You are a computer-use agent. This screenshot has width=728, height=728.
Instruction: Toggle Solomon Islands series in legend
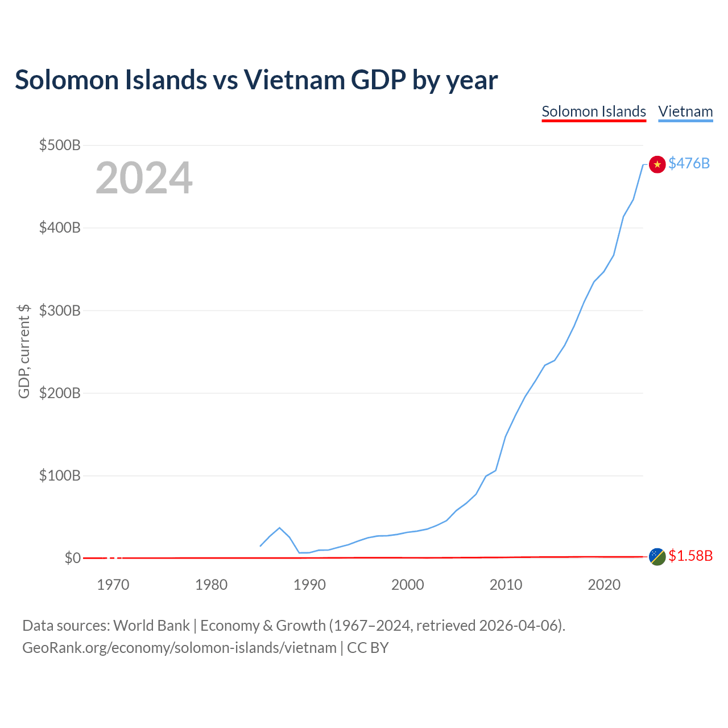tap(594, 111)
